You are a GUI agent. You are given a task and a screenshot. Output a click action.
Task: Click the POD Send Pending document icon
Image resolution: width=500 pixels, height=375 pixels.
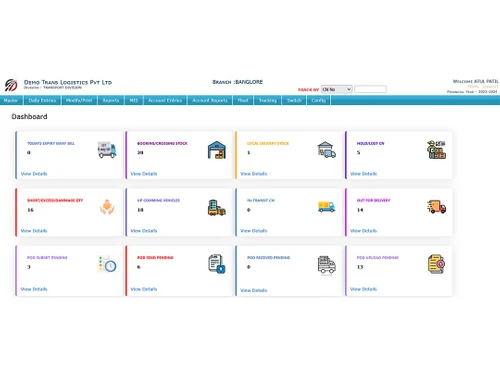(217, 264)
